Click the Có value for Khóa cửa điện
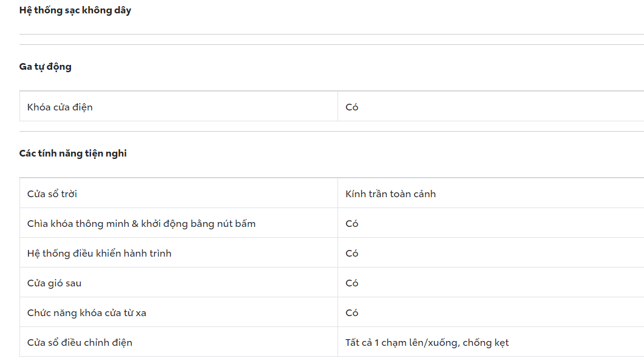 click(352, 107)
